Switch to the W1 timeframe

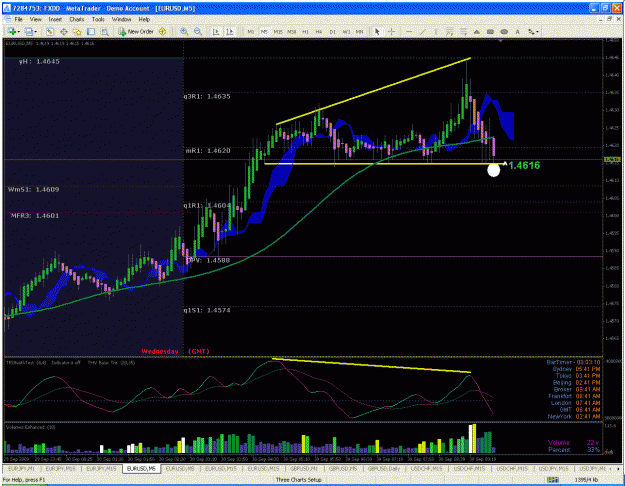coord(346,31)
